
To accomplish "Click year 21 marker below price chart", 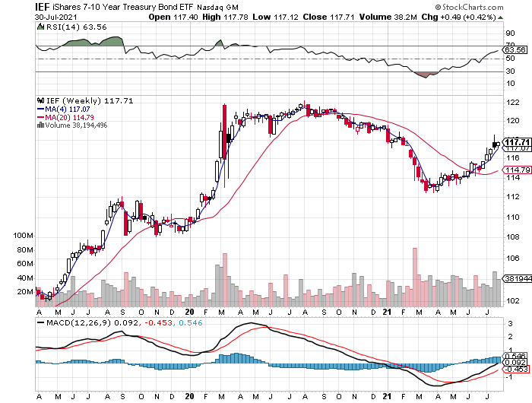I will coord(387,312).
